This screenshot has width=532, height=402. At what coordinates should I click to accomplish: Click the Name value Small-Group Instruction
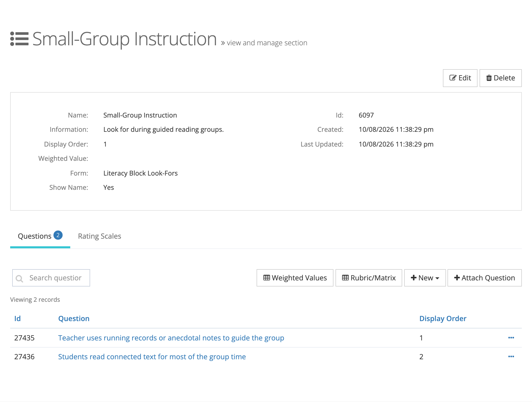[x=140, y=115]
